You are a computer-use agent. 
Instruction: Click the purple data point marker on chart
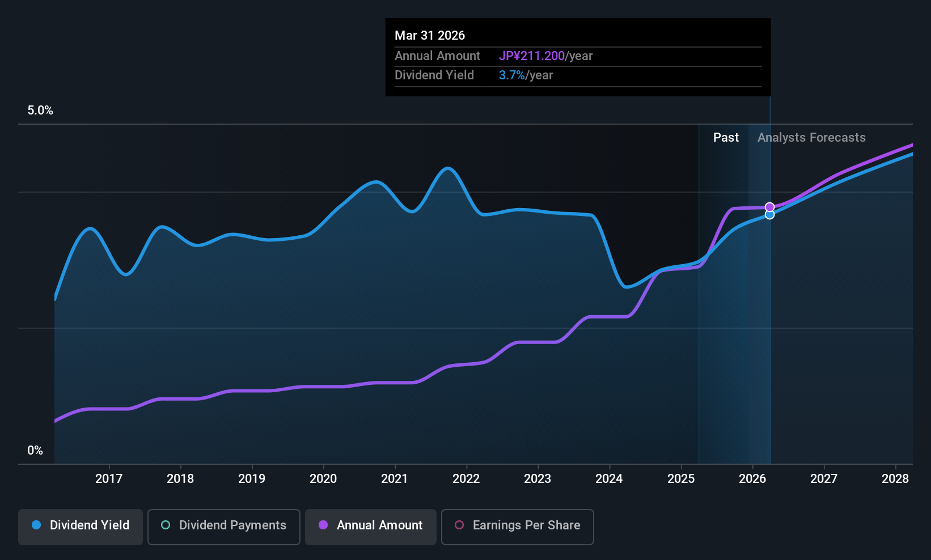[x=769, y=207]
